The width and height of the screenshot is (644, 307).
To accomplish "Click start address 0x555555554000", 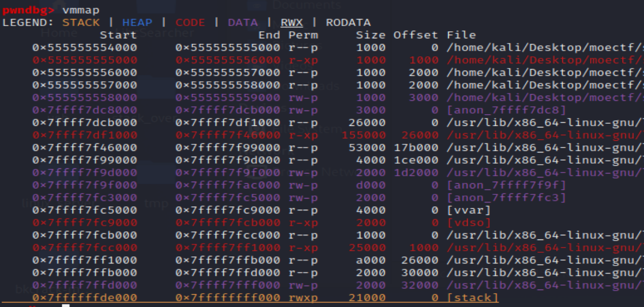I will pyautogui.click(x=84, y=48).
